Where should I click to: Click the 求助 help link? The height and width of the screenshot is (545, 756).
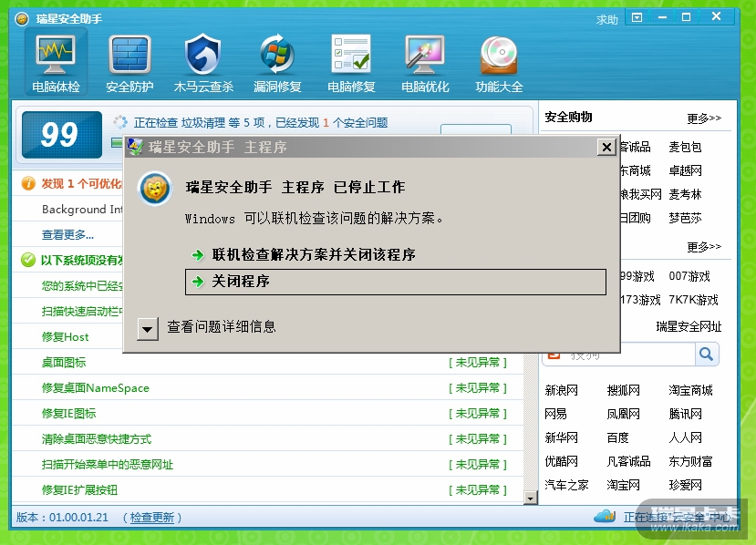(606, 20)
